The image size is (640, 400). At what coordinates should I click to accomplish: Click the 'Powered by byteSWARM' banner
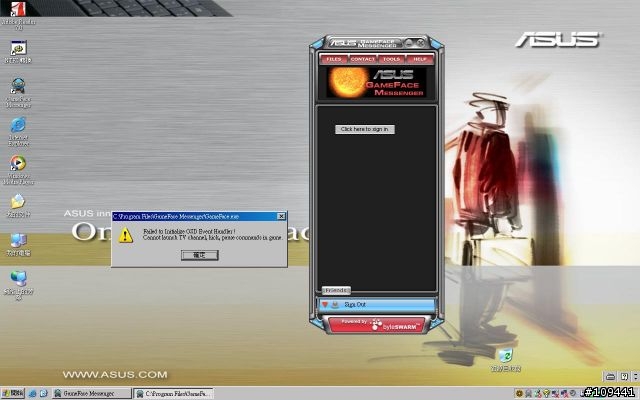[x=377, y=325]
